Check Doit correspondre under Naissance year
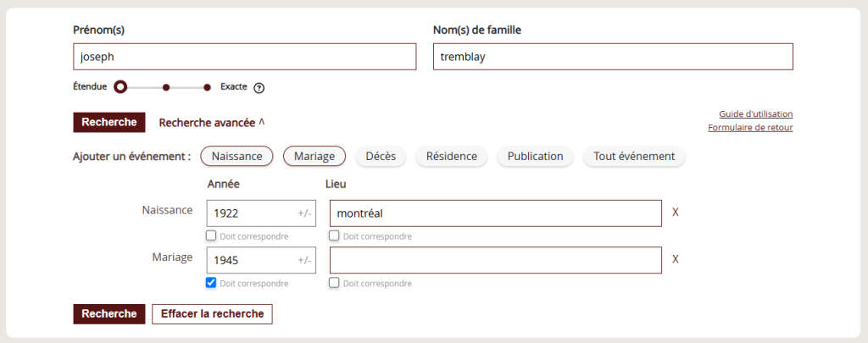This screenshot has width=868, height=343. point(211,235)
